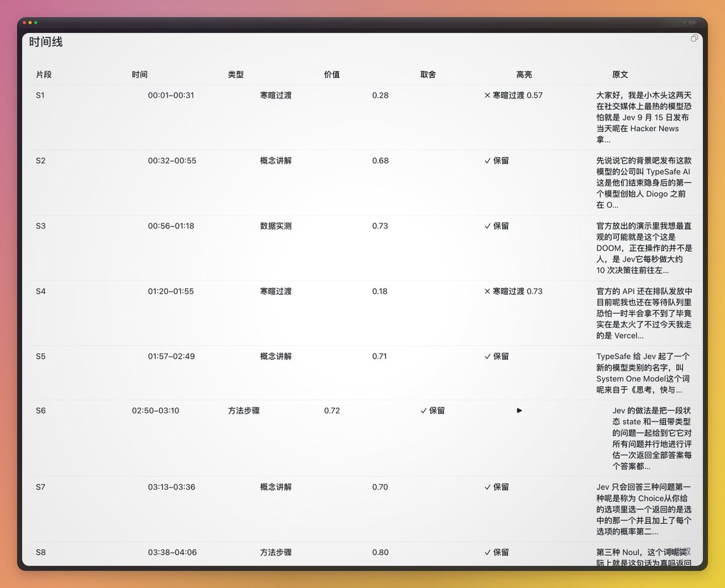Viewport: 725px width, 588px height.
Task: Click the value 0.80 in row S8
Action: pyautogui.click(x=380, y=552)
